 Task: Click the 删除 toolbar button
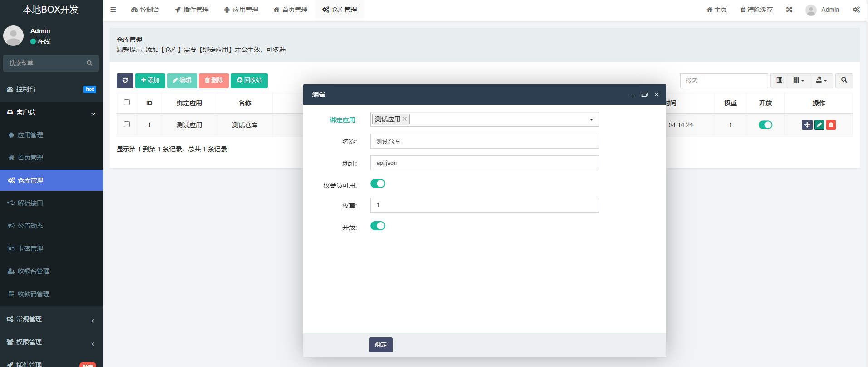pos(214,80)
